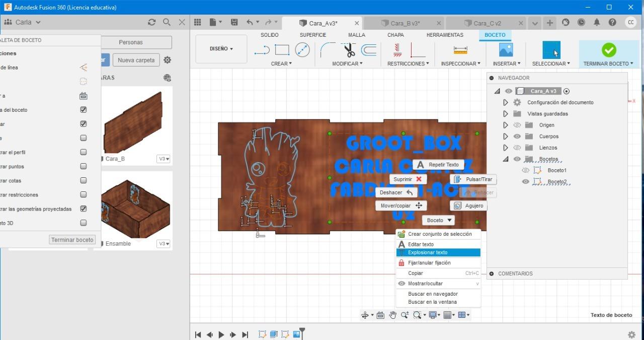644x340 pixels.
Task: Click the Insert image icon
Action: (506, 49)
